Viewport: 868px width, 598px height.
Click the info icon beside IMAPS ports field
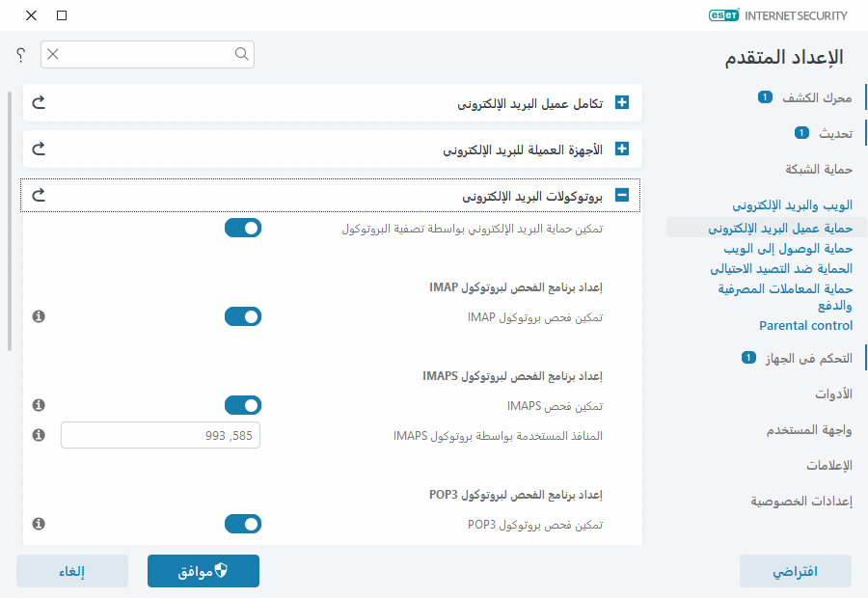[x=39, y=435]
